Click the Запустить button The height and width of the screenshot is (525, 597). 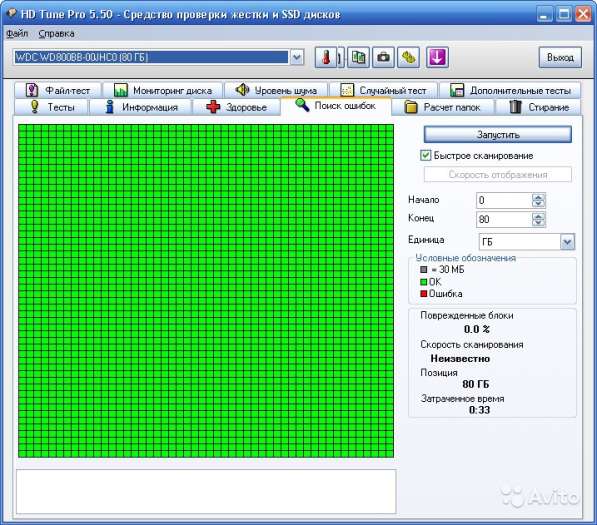tap(498, 135)
